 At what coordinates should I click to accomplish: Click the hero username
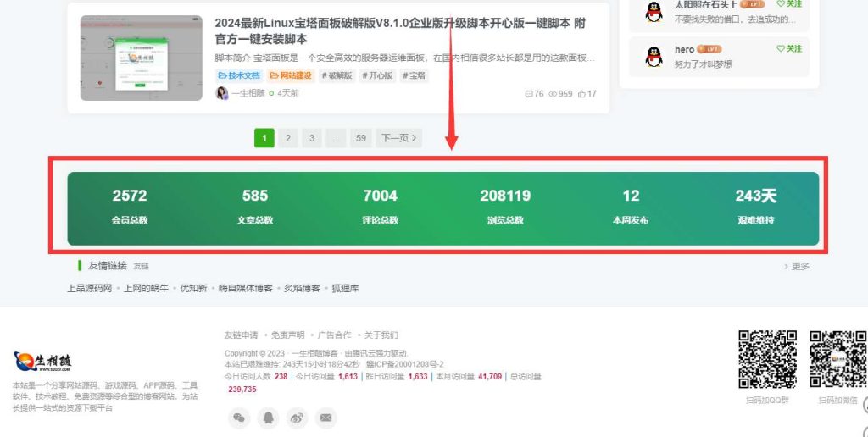(x=684, y=49)
